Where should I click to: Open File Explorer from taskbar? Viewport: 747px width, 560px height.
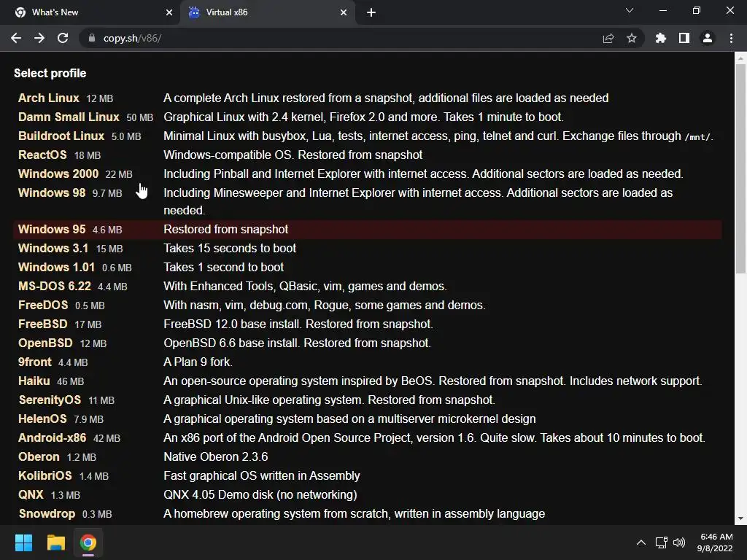point(55,542)
